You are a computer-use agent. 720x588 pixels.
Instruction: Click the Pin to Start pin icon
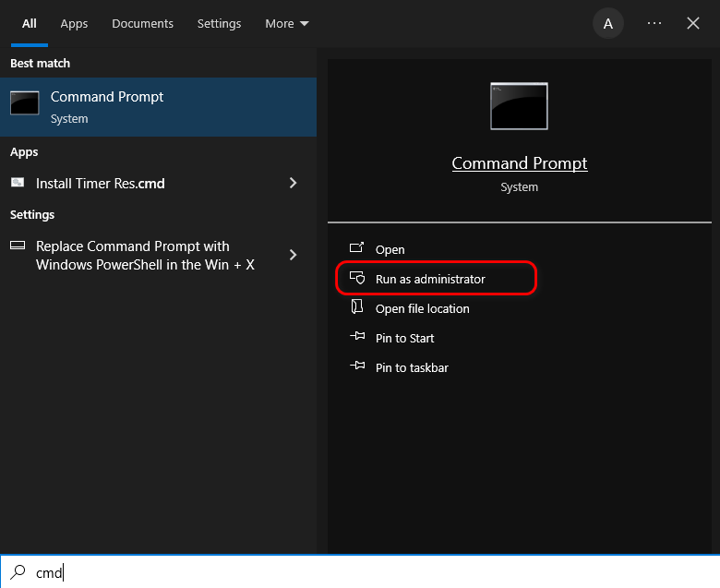tap(357, 338)
